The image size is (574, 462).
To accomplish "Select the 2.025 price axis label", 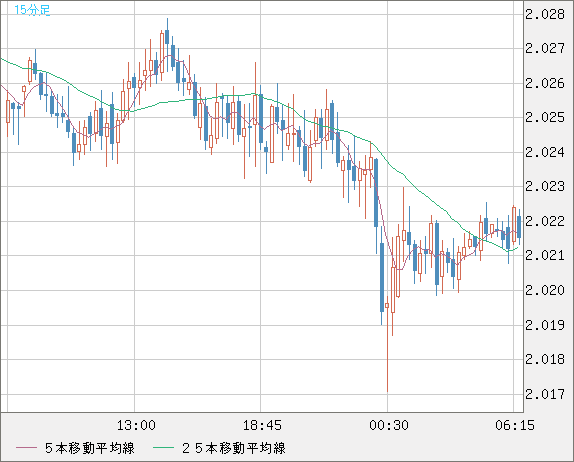I will pyautogui.click(x=545, y=118).
